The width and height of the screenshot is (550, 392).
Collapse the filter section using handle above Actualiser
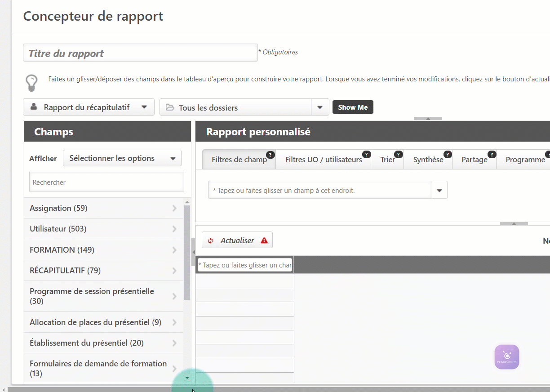point(514,223)
